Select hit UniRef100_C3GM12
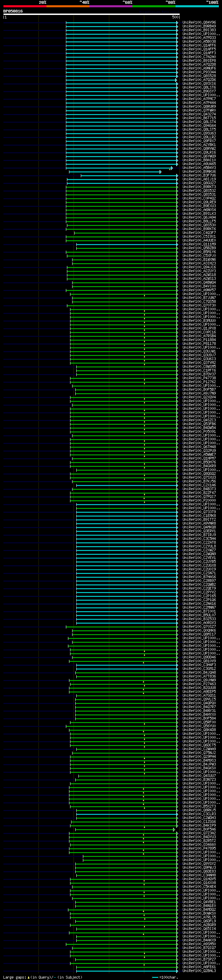The height and width of the screenshot is (980, 222). [199, 669]
